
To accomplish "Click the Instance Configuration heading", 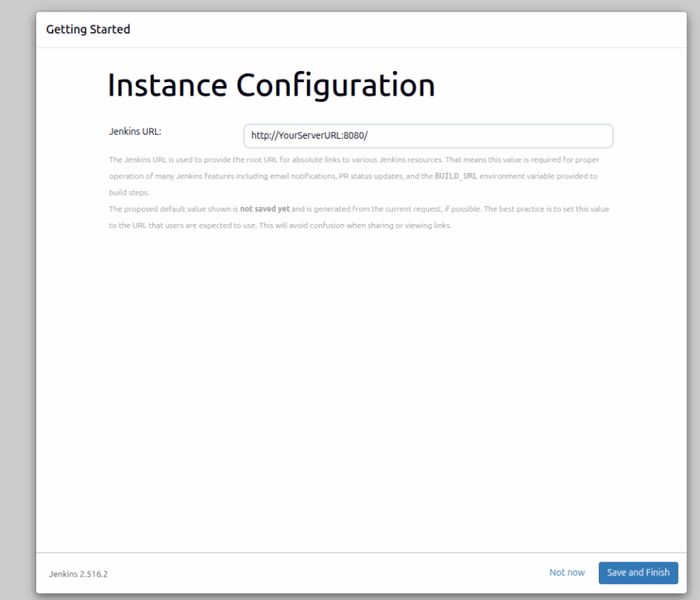I will (x=271, y=85).
